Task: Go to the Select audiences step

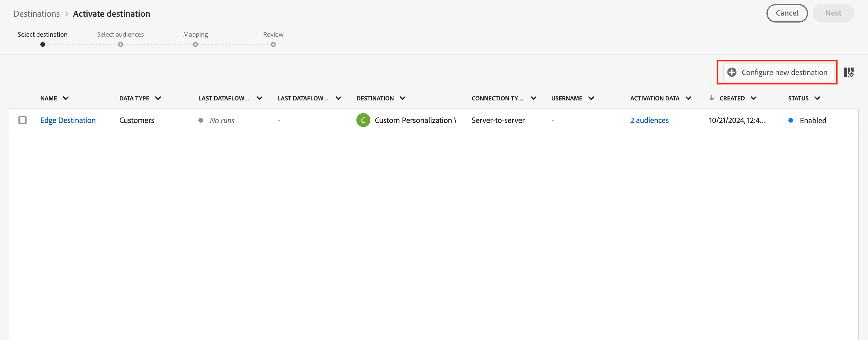Action: click(x=120, y=34)
